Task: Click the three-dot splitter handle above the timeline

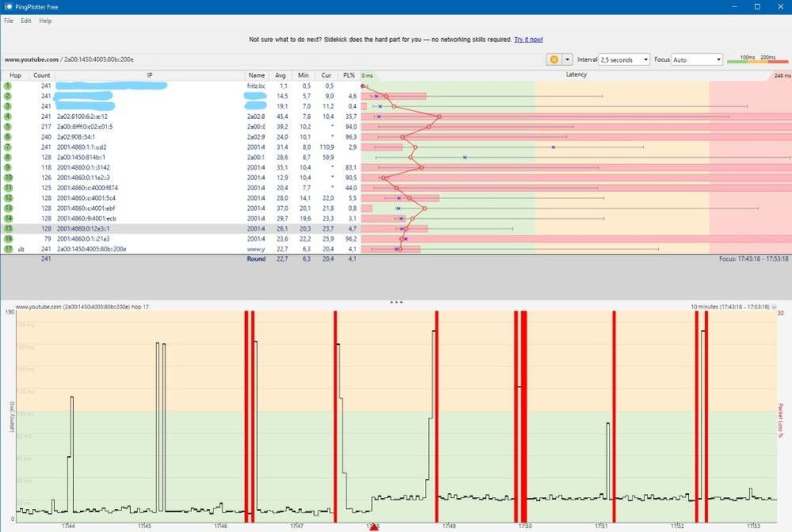Action: 396,302
